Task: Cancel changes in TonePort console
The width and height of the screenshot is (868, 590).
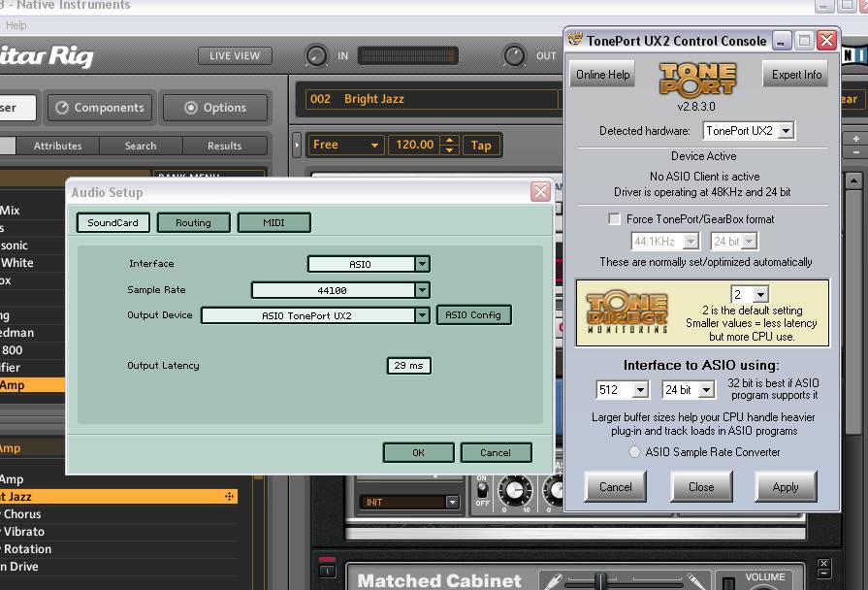Action: pyautogui.click(x=616, y=487)
